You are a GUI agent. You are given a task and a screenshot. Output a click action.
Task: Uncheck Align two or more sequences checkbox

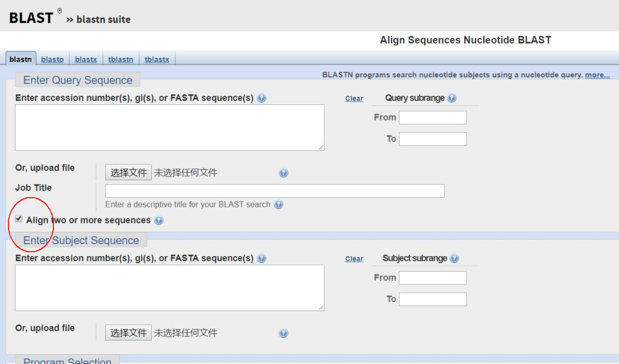[x=19, y=219]
